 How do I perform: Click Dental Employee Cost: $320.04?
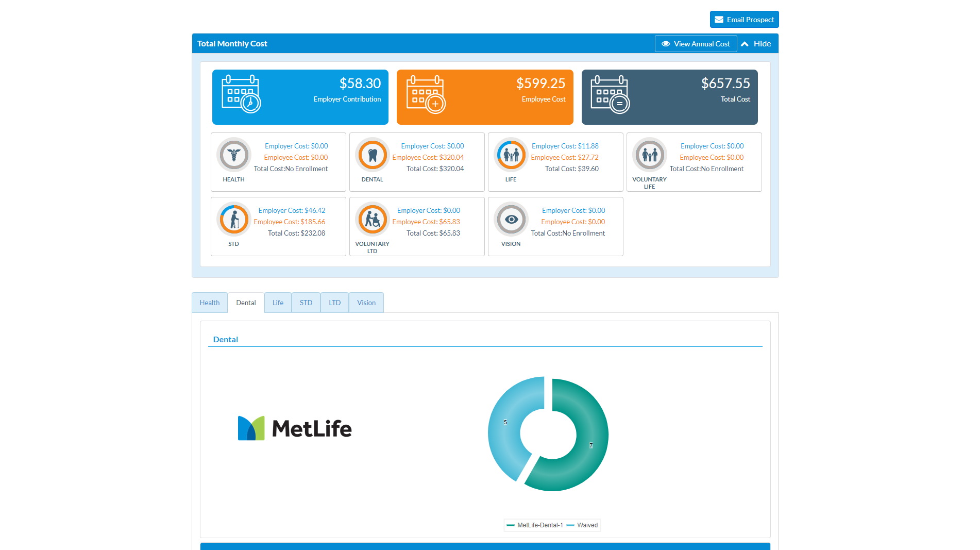pos(428,157)
